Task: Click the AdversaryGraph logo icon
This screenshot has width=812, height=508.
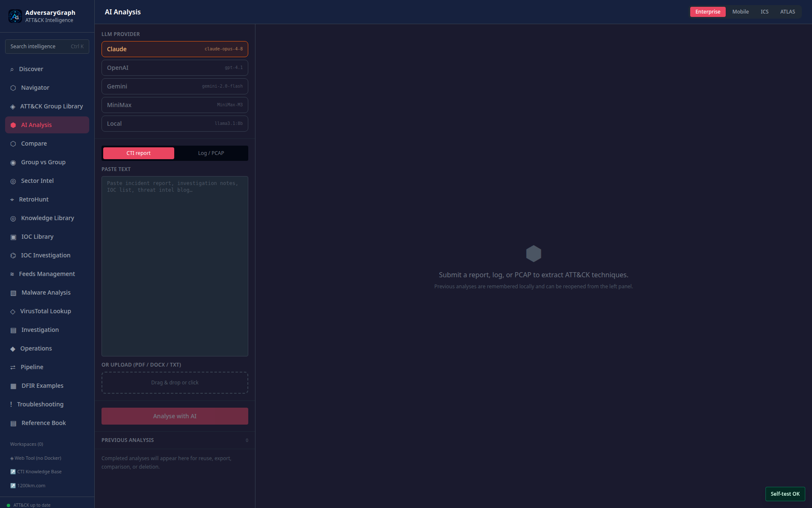Action: [15, 16]
